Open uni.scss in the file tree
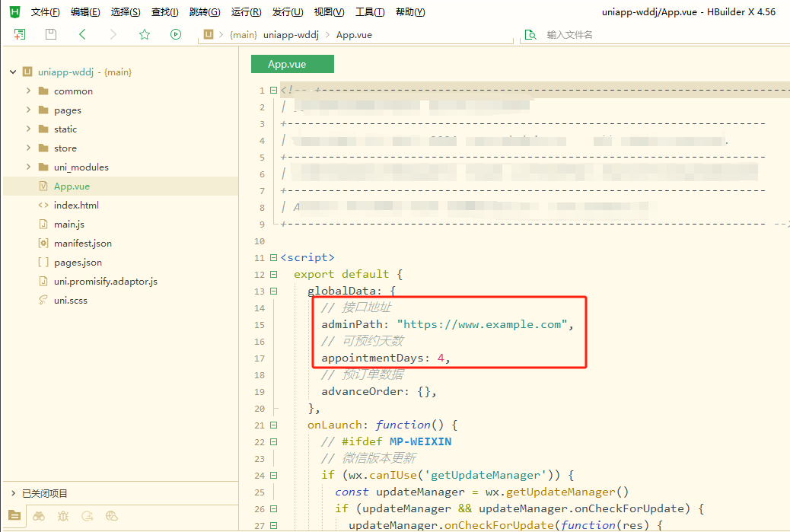Screen dimensions: 790x532 pos(71,301)
